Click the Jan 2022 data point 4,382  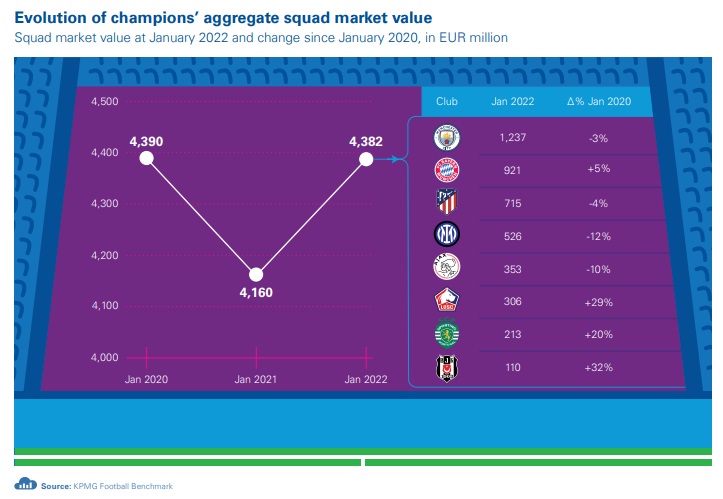tap(366, 158)
